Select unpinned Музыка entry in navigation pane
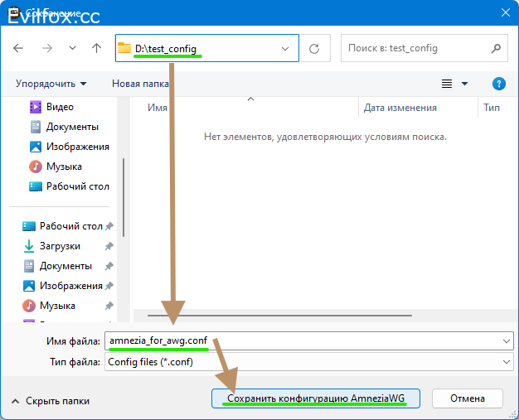The width and height of the screenshot is (519, 420). point(56,167)
